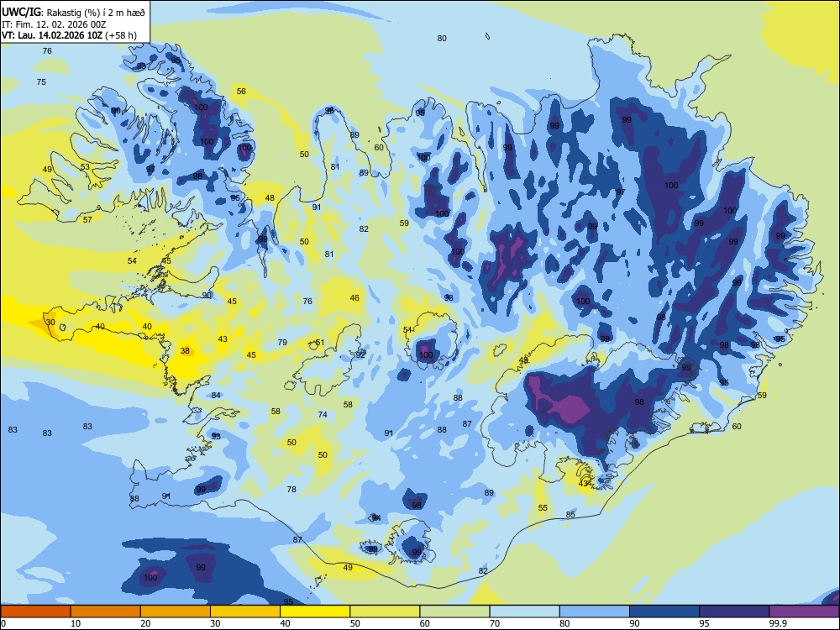Viewport: 840px width, 630px height.
Task: Click the title 'UWC/IG: Rakastig (%) í 2 m hæð'
Action: 73,11
